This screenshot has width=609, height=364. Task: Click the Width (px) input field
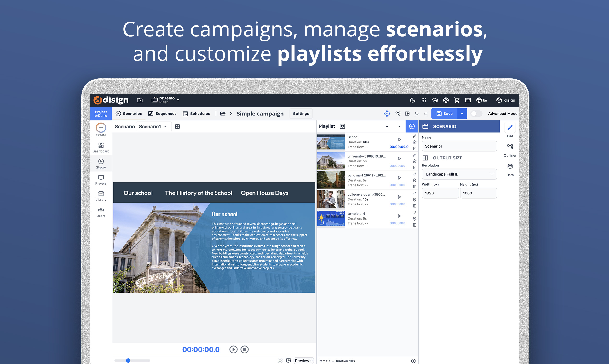click(440, 193)
